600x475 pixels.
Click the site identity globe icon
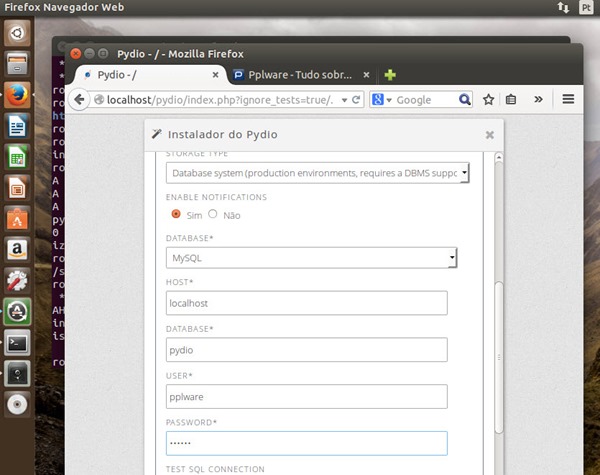99,100
